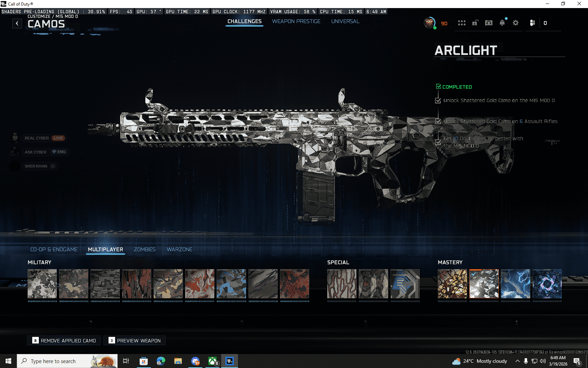Click the player profile emblem avatar
Image resolution: width=588 pixels, height=368 pixels.
pyautogui.click(x=429, y=23)
